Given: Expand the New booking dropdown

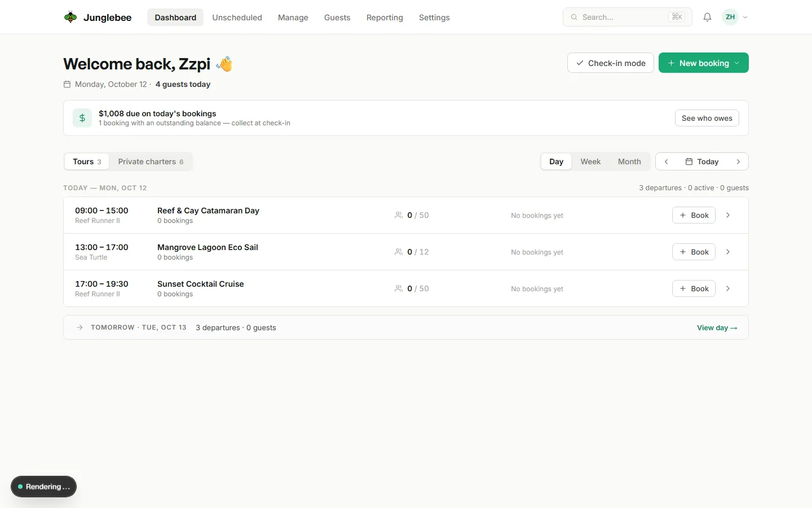Looking at the screenshot, I should [x=704, y=63].
